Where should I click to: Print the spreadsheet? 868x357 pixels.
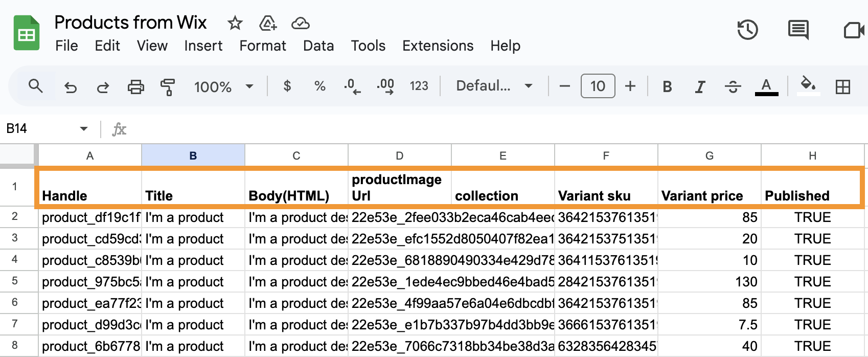pyautogui.click(x=135, y=86)
